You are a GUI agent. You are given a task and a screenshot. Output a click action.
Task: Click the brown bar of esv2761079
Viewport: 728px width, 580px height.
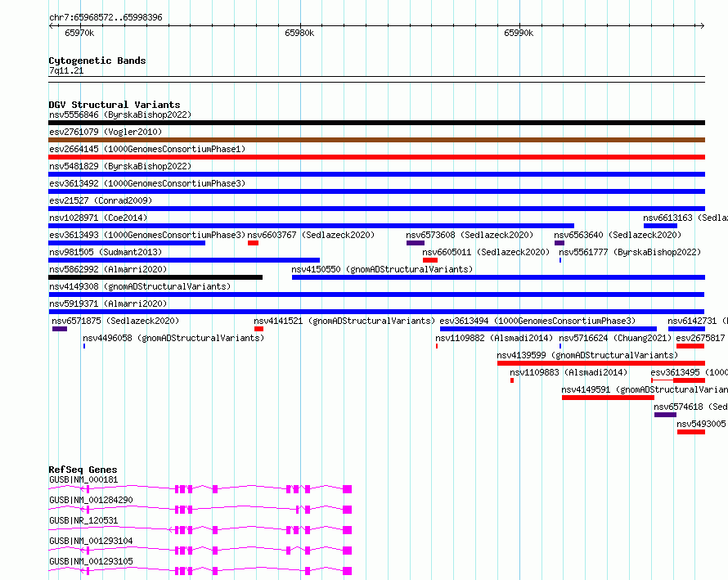(376, 140)
